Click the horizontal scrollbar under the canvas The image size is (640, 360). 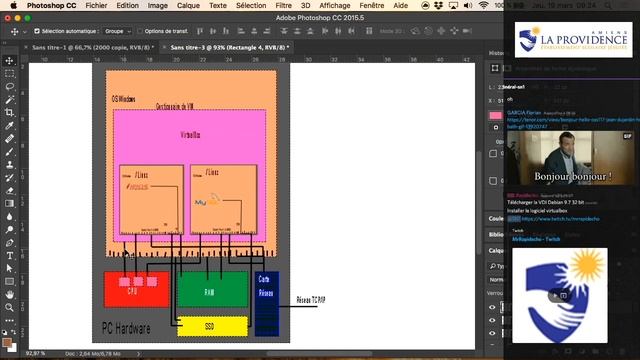[319, 353]
